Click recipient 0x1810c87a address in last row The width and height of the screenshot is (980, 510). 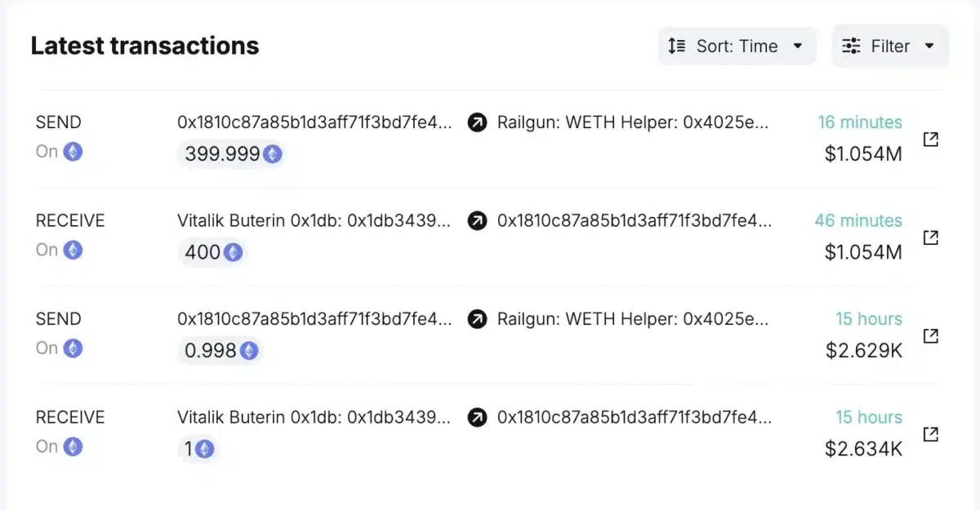pos(633,418)
